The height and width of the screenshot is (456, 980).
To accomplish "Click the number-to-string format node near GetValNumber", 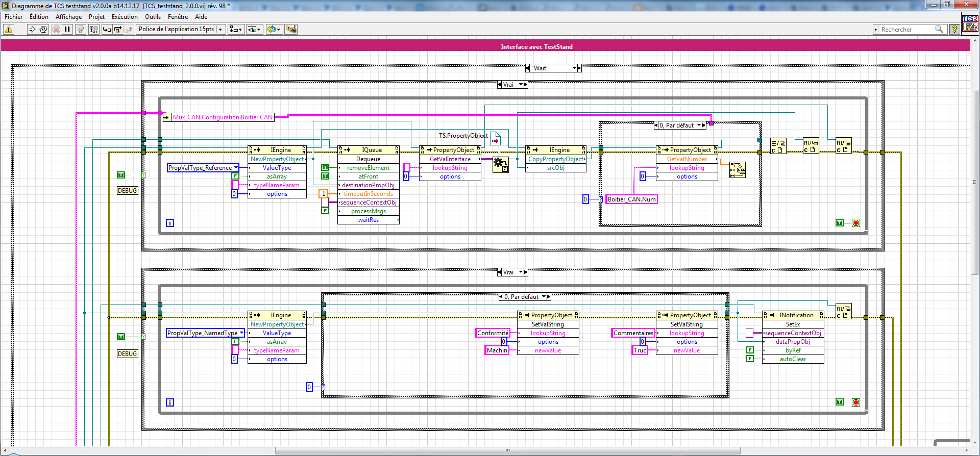I will (x=738, y=170).
